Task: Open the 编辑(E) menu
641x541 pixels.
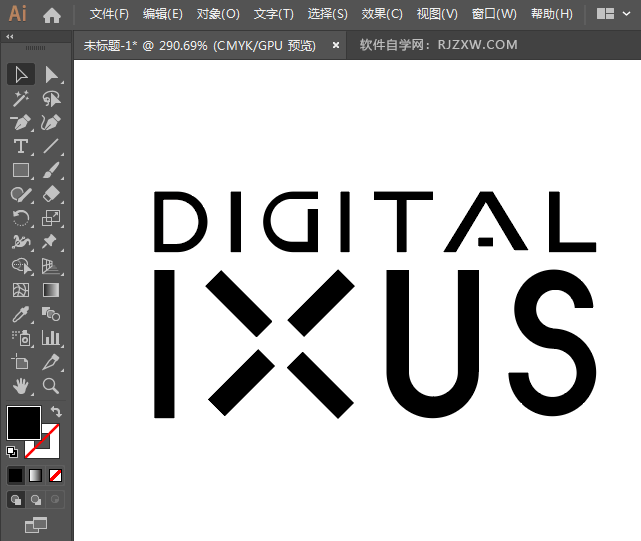Action: [x=163, y=14]
